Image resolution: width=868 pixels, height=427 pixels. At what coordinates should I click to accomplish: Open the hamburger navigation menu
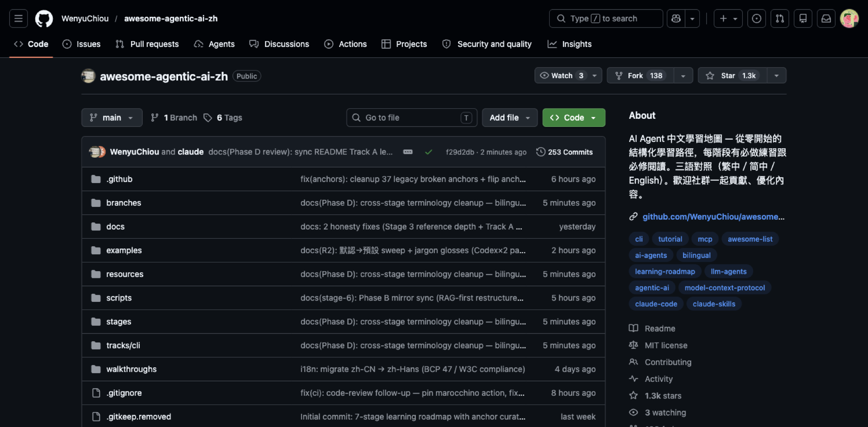point(19,19)
